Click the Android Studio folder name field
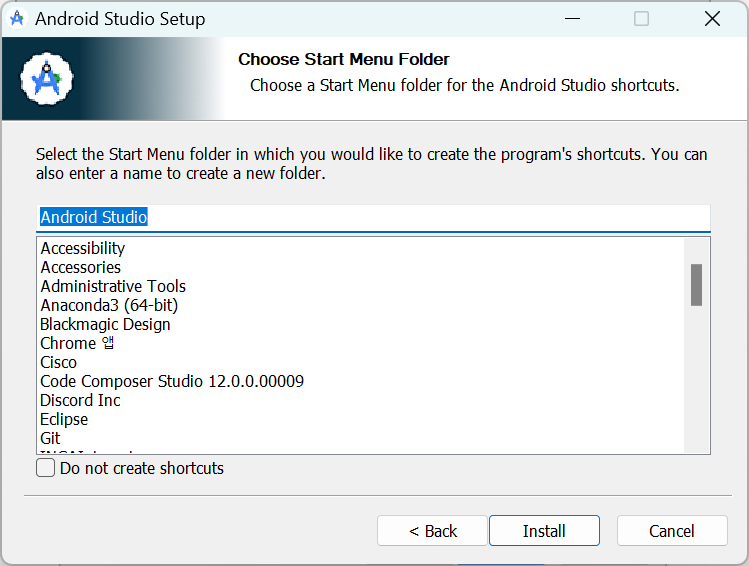Viewport: 749px width, 566px height. [373, 218]
